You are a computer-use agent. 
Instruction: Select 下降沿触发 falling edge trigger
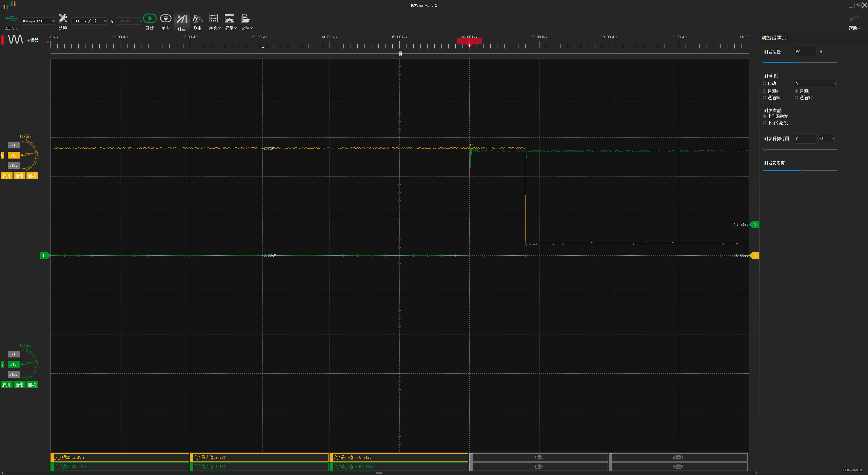(x=765, y=123)
